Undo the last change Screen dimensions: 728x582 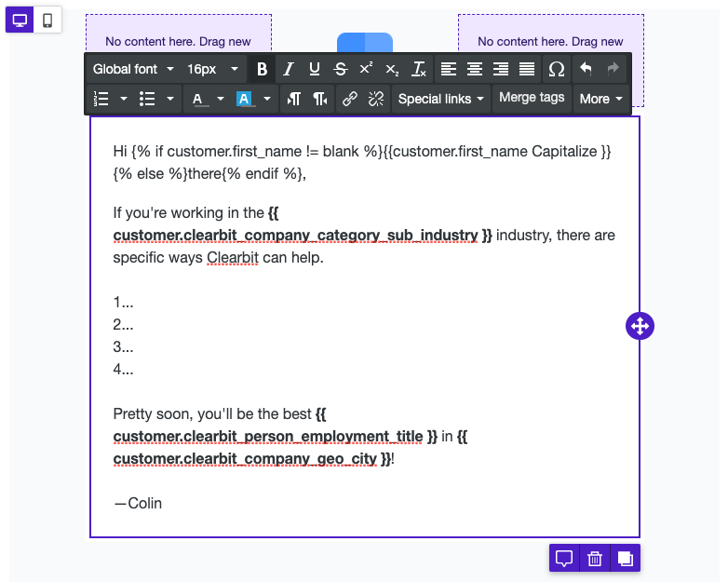tap(586, 69)
